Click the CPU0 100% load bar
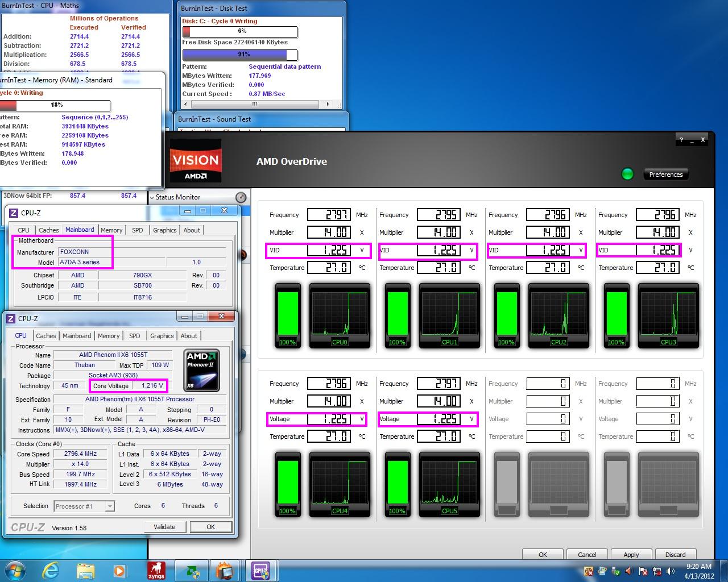 288,315
